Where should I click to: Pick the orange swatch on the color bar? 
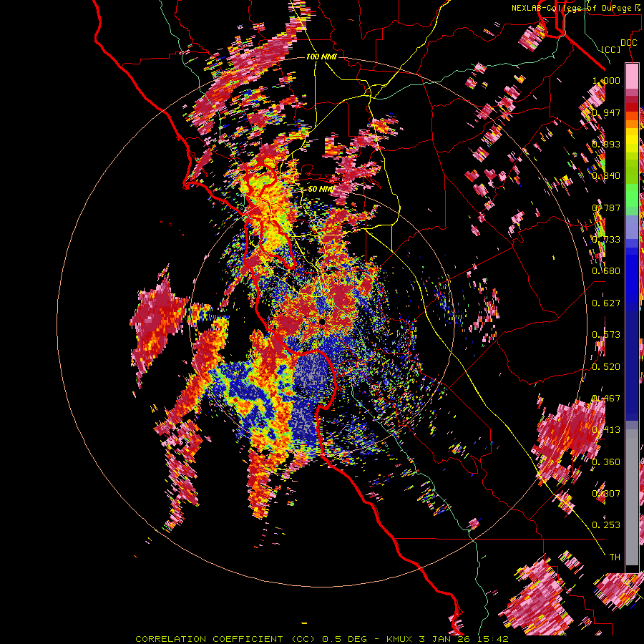point(632,124)
